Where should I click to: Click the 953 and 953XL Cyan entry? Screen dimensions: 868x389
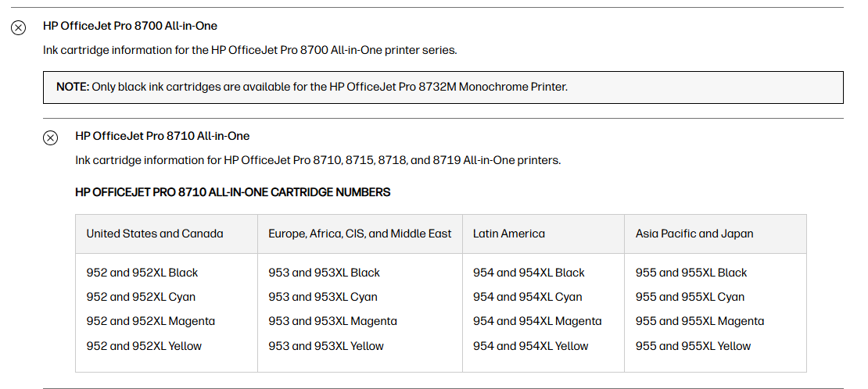click(x=323, y=297)
